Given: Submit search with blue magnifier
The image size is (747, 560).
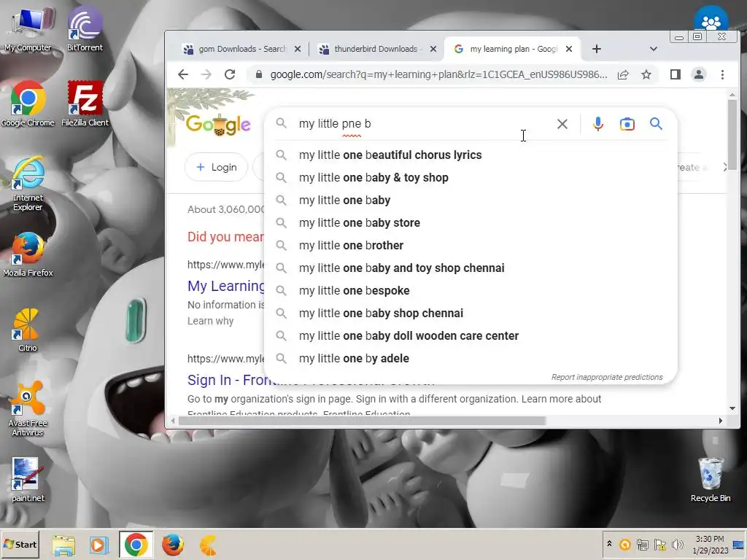Looking at the screenshot, I should click(656, 124).
